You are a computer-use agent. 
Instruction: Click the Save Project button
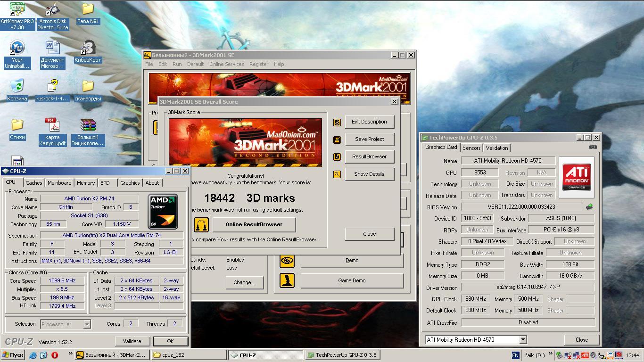tap(370, 139)
